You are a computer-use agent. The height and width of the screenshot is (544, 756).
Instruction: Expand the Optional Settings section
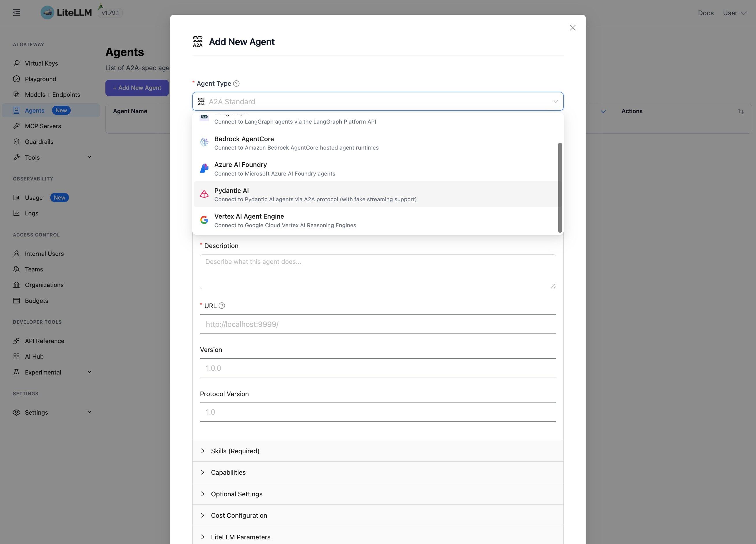378,494
